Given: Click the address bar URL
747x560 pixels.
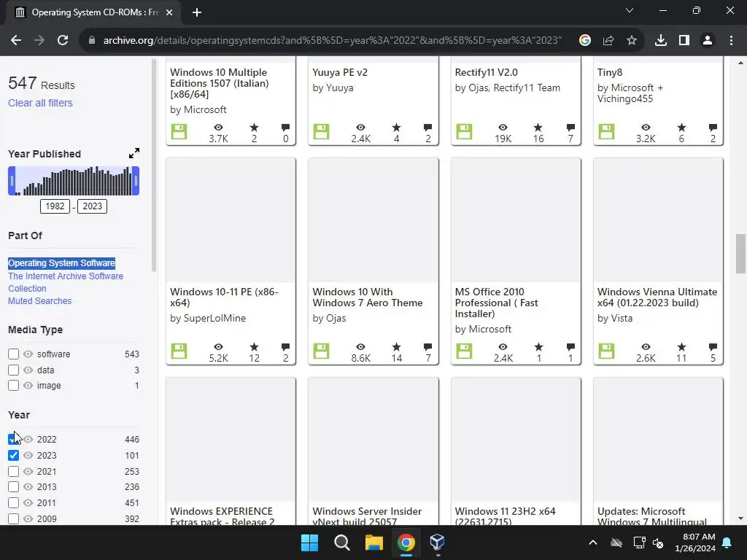Looking at the screenshot, I should pyautogui.click(x=332, y=41).
